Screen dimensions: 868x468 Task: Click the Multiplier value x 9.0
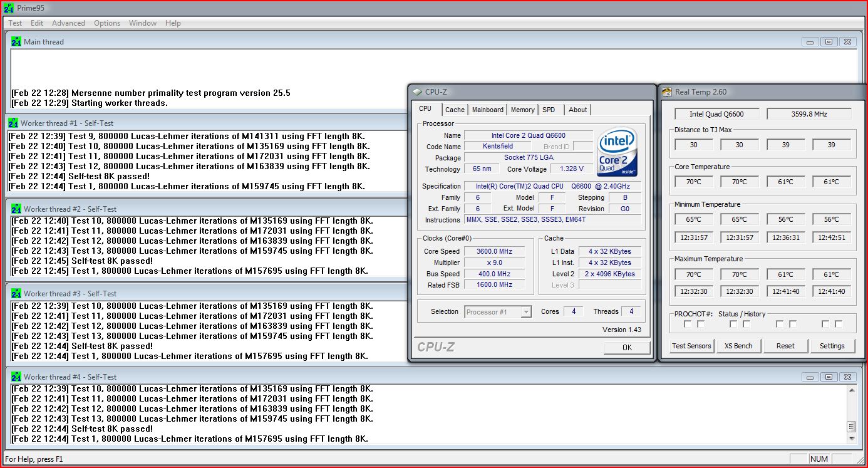(494, 263)
